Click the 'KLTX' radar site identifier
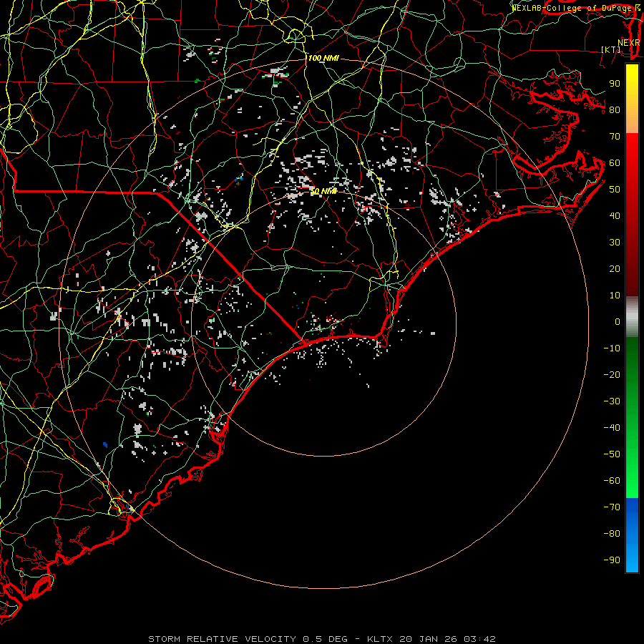This screenshot has height=644, width=644. point(380,639)
